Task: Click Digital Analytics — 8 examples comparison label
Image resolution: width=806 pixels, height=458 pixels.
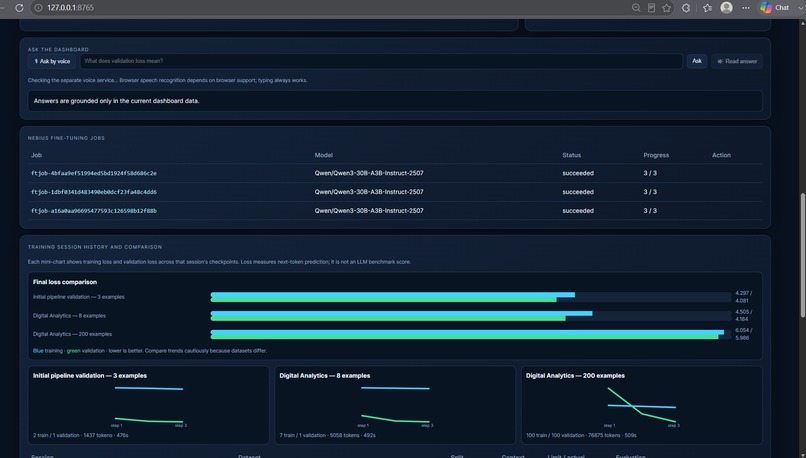Action: click(69, 316)
